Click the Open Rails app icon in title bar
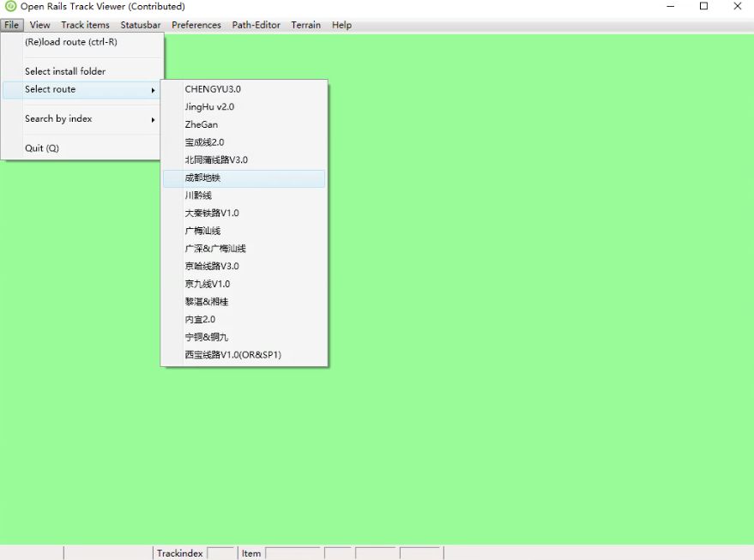 pyautogui.click(x=10, y=7)
